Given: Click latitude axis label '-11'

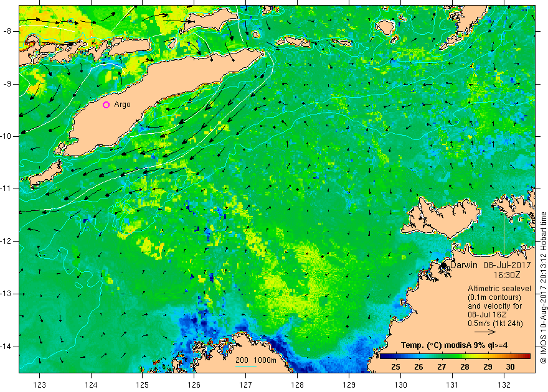Looking at the screenshot, I should coord(6,189).
